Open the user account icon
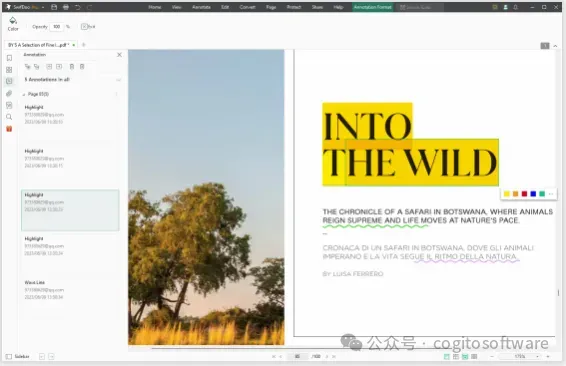 pos(505,7)
